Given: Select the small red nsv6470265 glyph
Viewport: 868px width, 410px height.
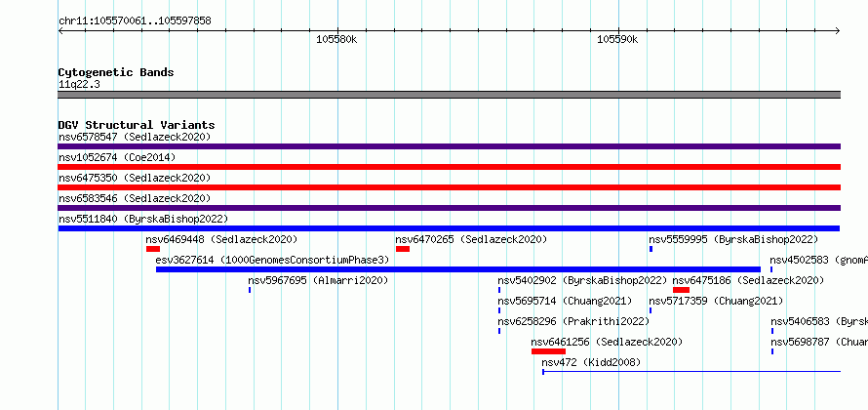Looking at the screenshot, I should 403,249.
